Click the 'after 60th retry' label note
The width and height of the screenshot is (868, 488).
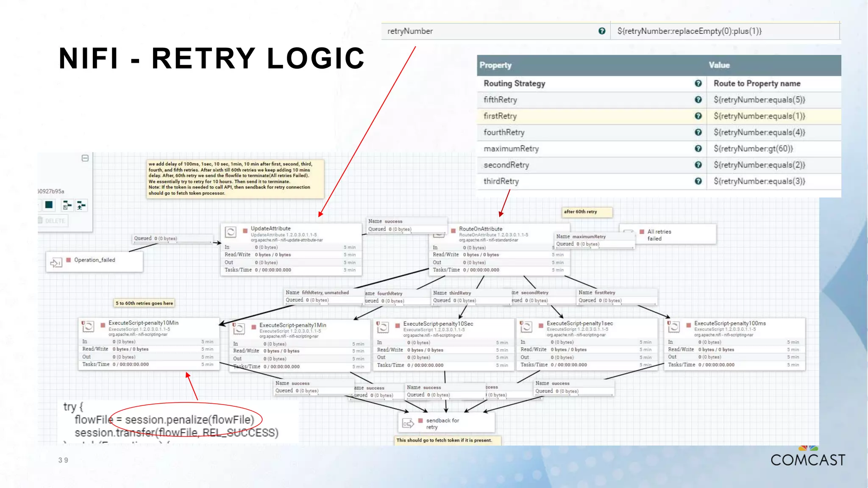587,212
